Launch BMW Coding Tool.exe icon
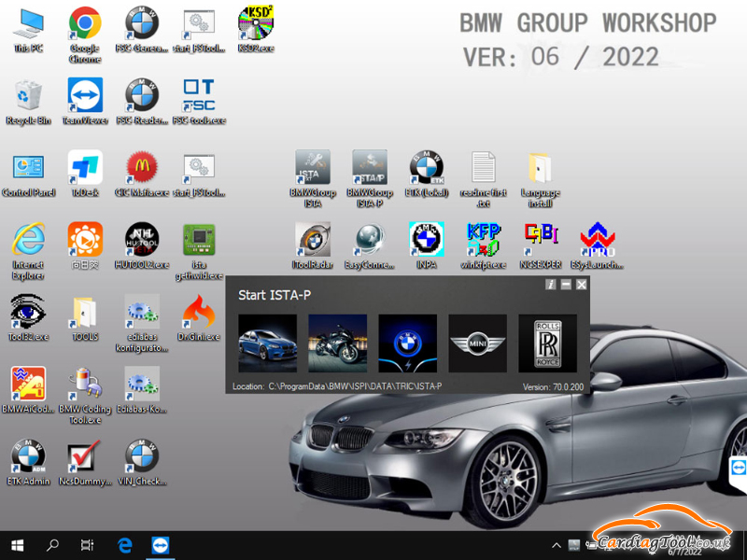This screenshot has width=747, height=560. click(85, 395)
